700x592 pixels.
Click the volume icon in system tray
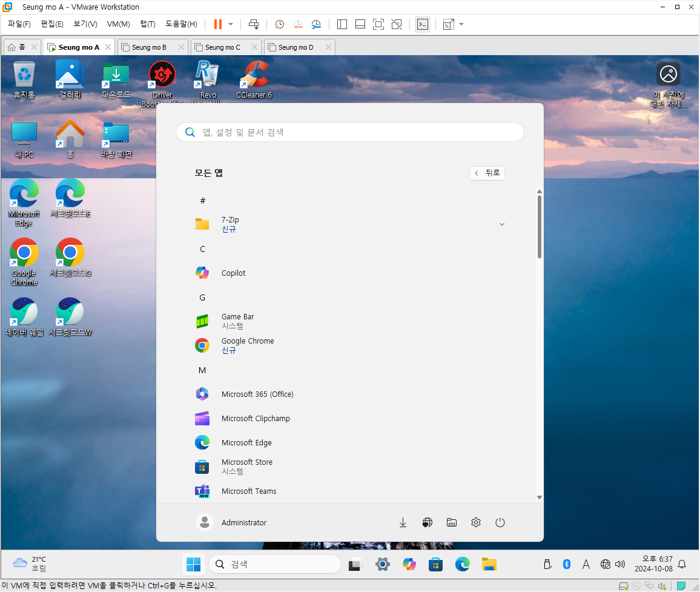620,564
